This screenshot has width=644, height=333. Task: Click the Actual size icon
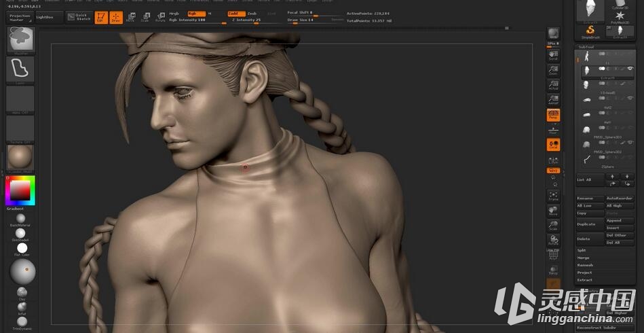tap(553, 85)
